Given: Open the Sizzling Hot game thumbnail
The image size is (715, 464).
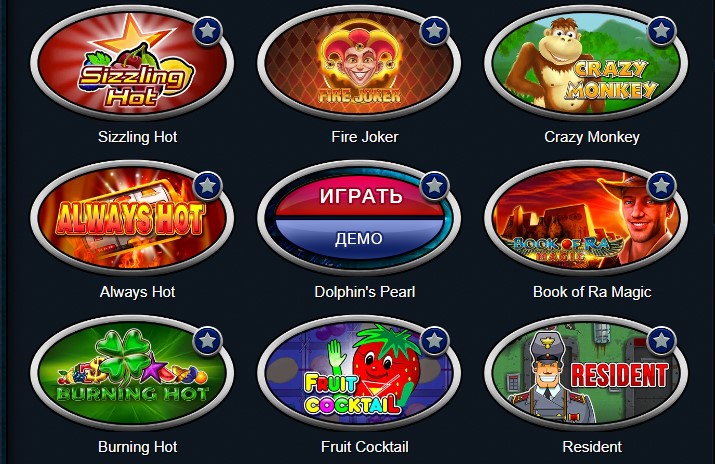Looking at the screenshot, I should [132, 63].
